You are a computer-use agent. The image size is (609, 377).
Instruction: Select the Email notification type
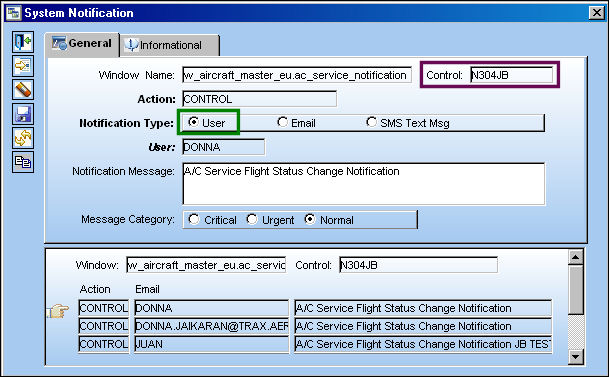pyautogui.click(x=296, y=123)
